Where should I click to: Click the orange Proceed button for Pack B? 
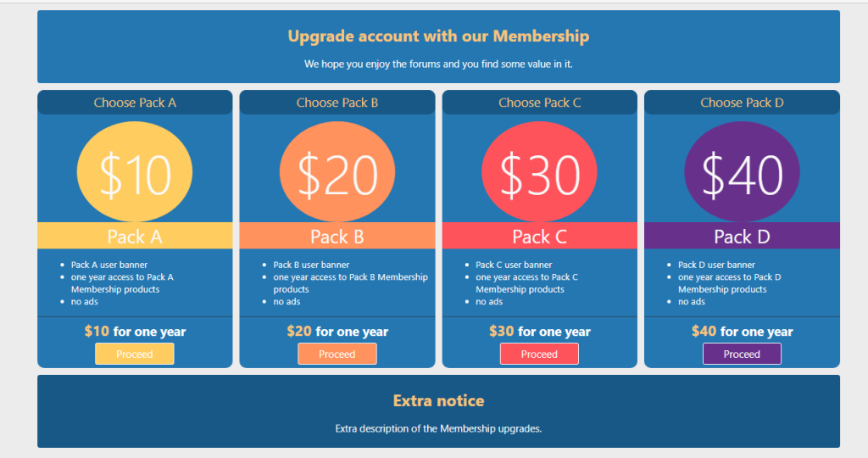point(337,354)
